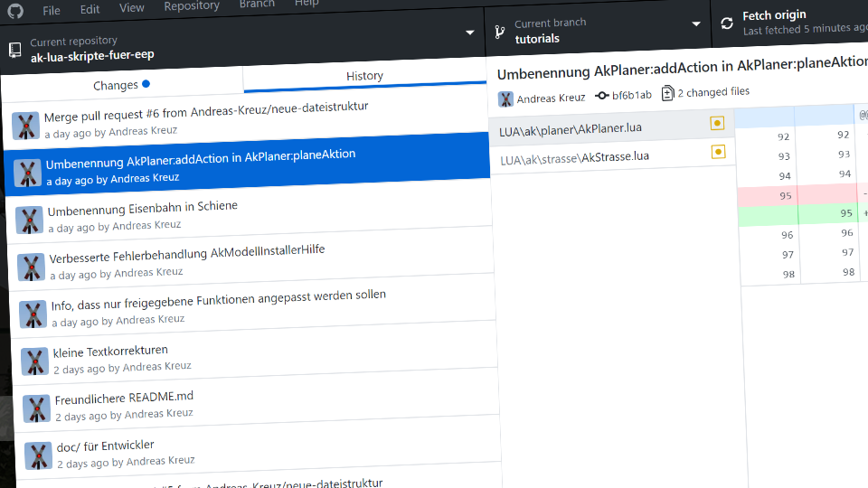Open the Current repository dropdown
The width and height of the screenshot is (868, 488).
469,33
